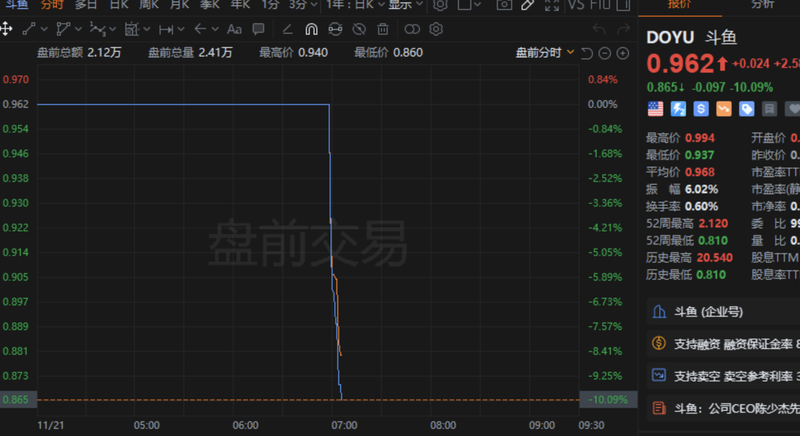Open the drawing toolbar settings gear

click(436, 29)
